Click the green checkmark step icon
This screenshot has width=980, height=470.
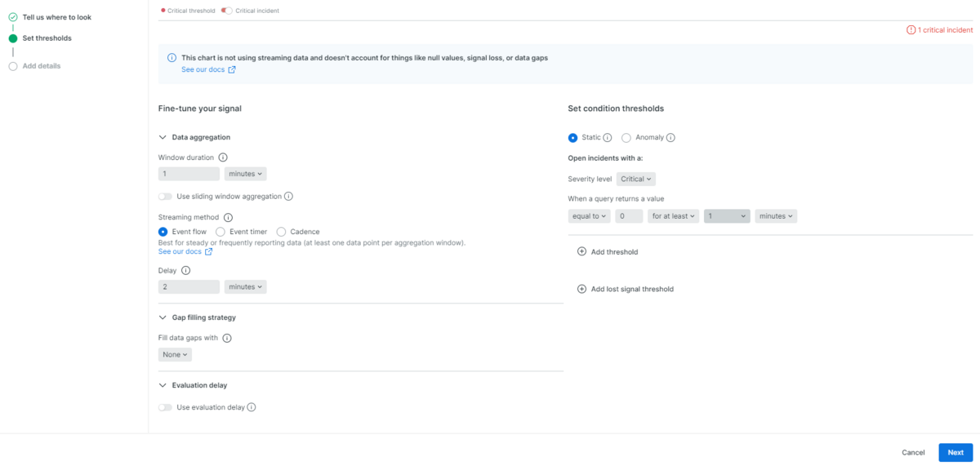coord(13,16)
